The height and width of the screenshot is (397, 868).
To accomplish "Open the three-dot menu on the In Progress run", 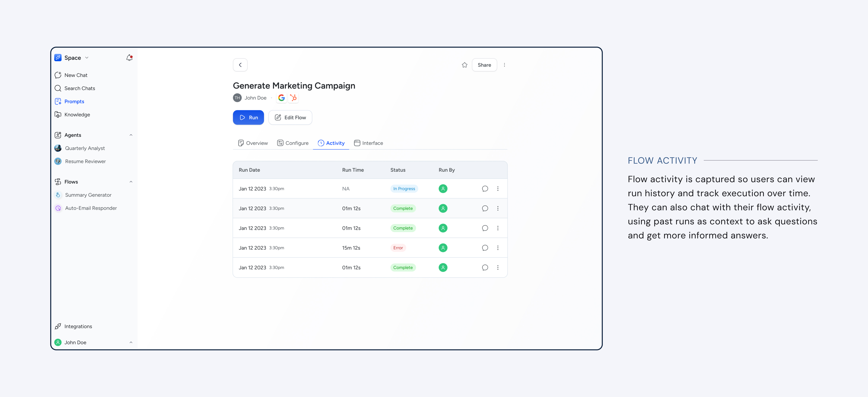I will 498,189.
